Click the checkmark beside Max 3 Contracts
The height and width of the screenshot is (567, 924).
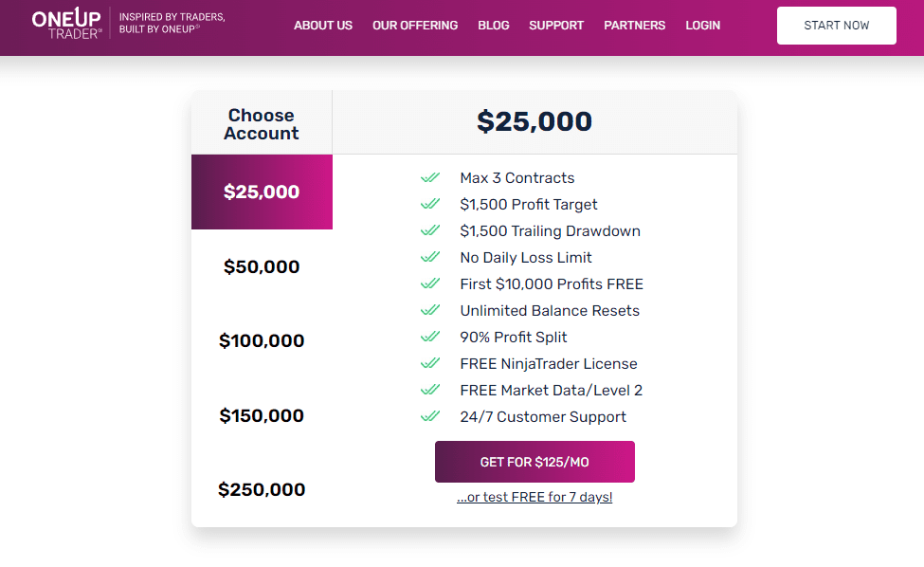(x=430, y=177)
